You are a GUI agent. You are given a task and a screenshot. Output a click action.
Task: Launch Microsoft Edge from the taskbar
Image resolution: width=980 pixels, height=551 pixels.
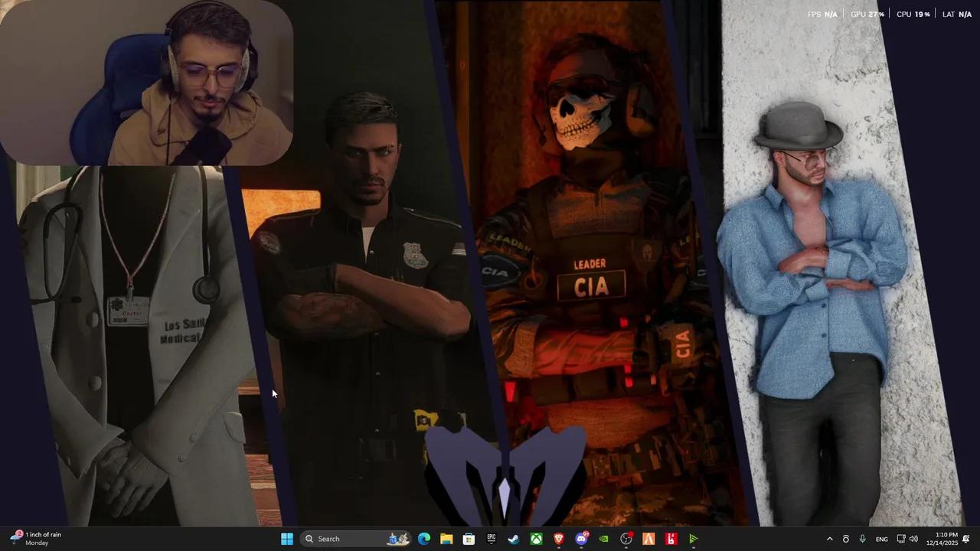point(424,539)
